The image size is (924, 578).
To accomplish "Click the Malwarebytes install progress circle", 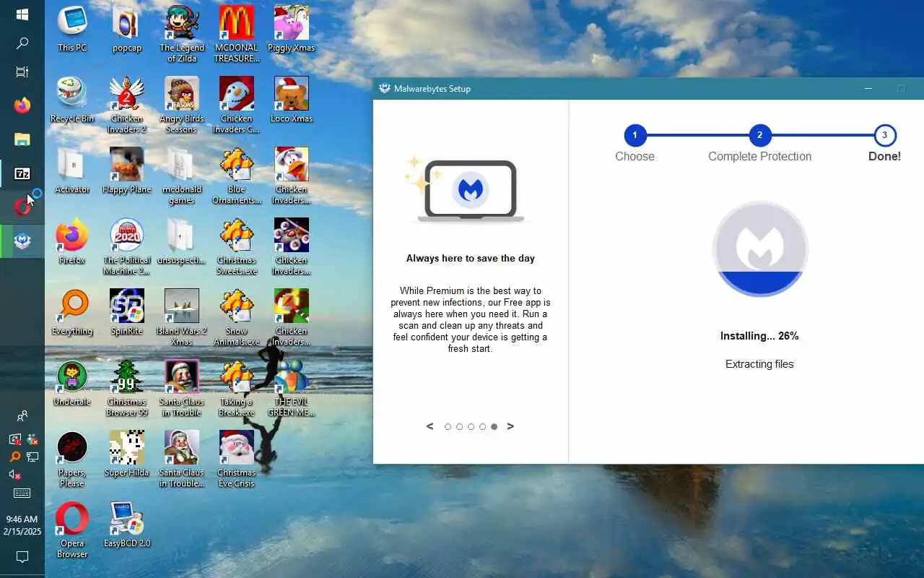I will coord(759,249).
